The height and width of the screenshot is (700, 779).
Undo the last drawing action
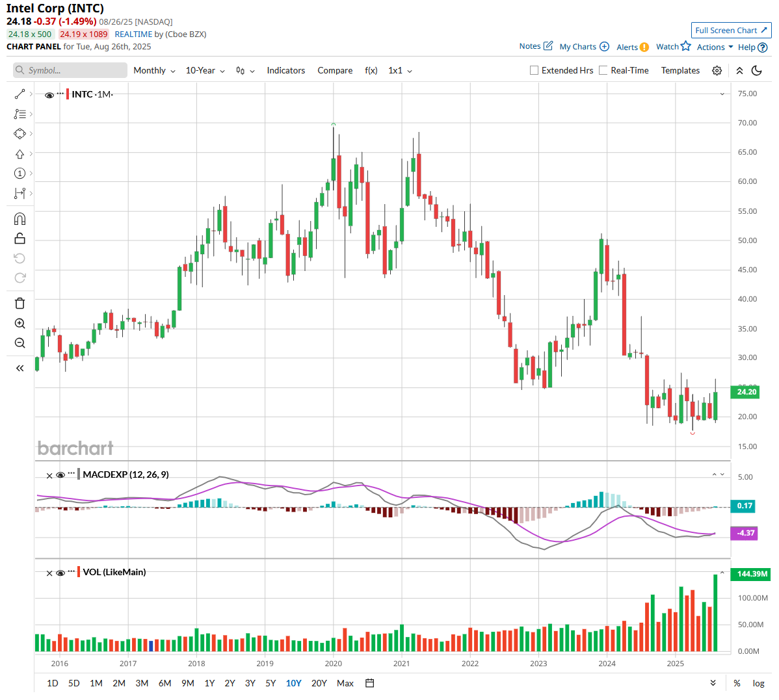[x=20, y=258]
